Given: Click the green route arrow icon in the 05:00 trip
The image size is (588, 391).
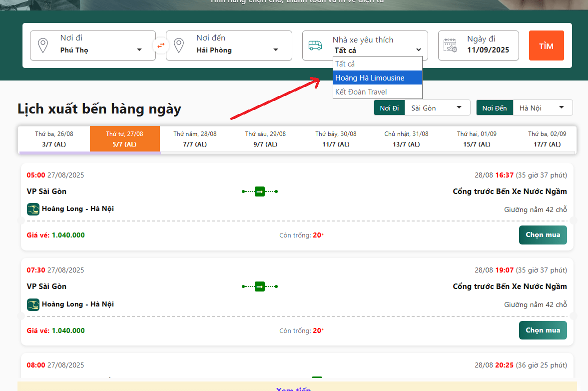Looking at the screenshot, I should [x=260, y=191].
